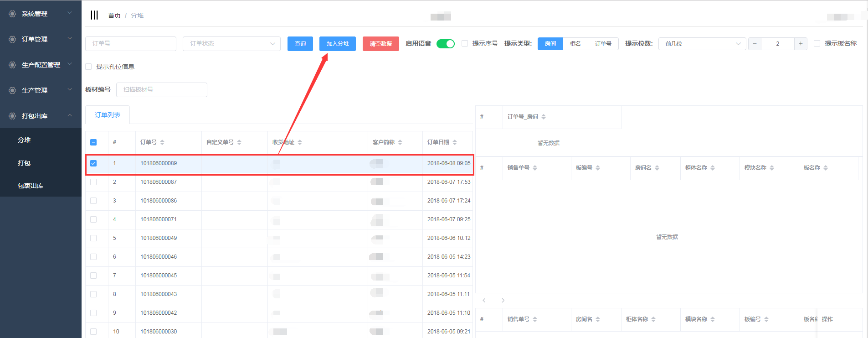Open the 前几位 digits dropdown
The height and width of the screenshot is (338, 868).
click(x=702, y=44)
